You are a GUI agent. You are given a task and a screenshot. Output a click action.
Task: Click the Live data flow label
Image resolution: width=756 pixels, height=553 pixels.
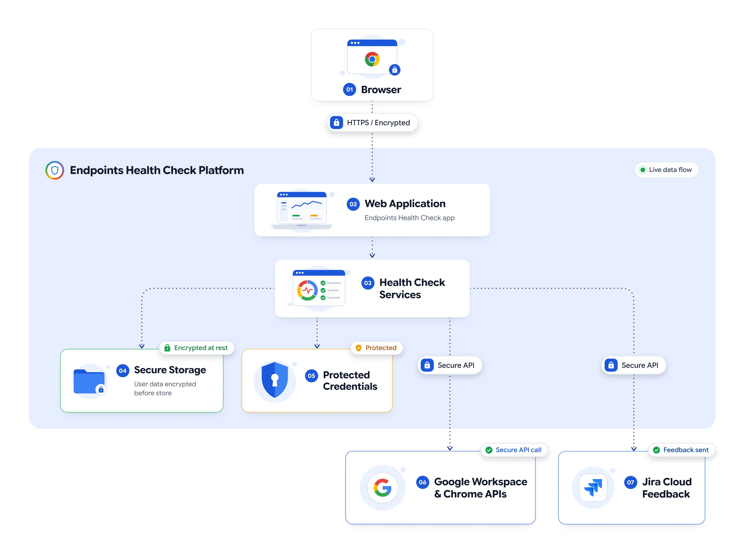[670, 170]
